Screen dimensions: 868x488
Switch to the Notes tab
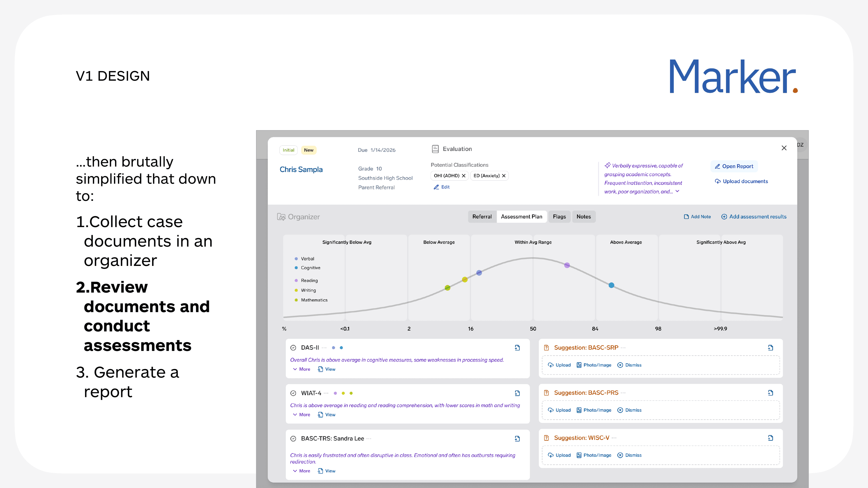click(584, 217)
